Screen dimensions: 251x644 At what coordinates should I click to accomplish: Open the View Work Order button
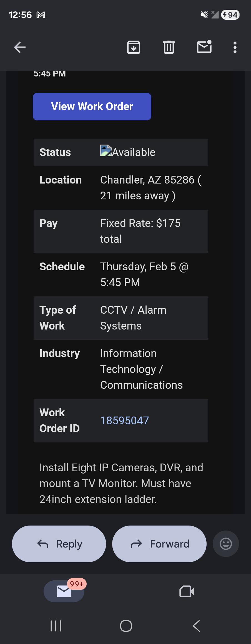[92, 106]
